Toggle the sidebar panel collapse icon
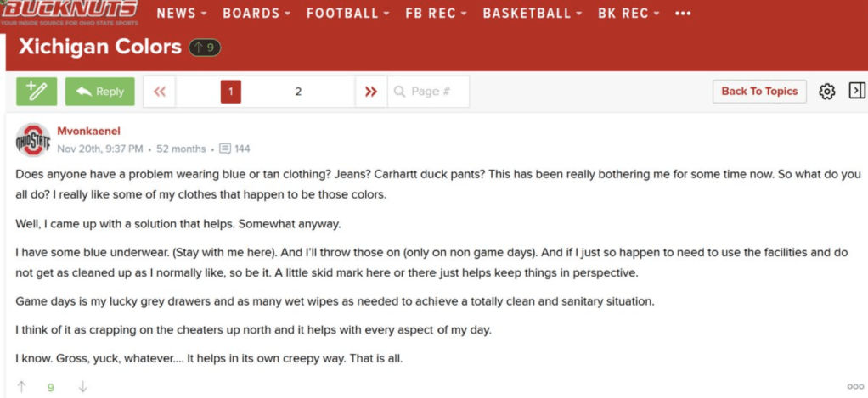 coord(857,91)
